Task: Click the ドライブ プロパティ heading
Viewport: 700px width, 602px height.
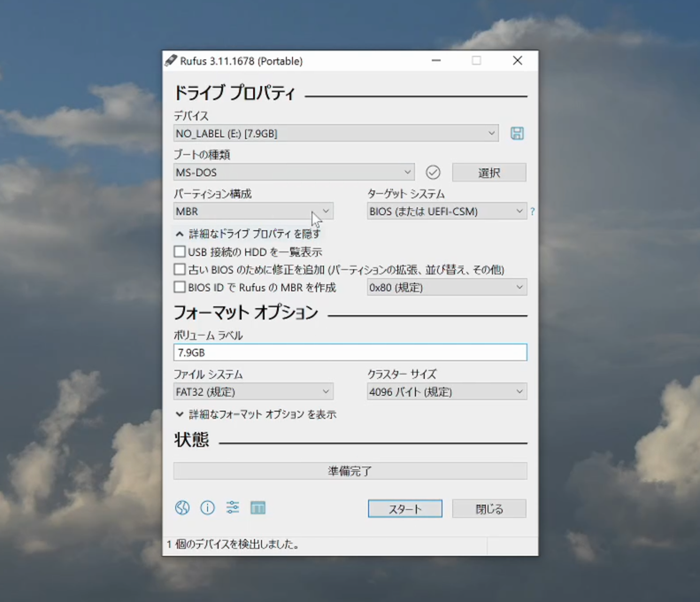Action: point(235,92)
